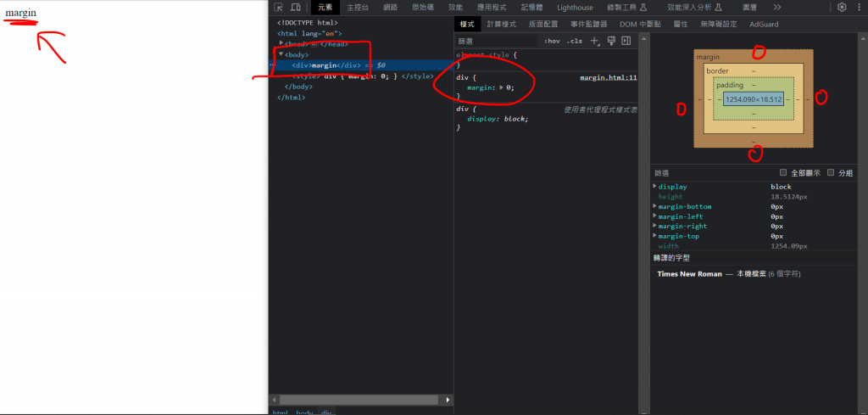Viewport: 868px width, 415px height.
Task: Select the style element row
Action: point(361,76)
